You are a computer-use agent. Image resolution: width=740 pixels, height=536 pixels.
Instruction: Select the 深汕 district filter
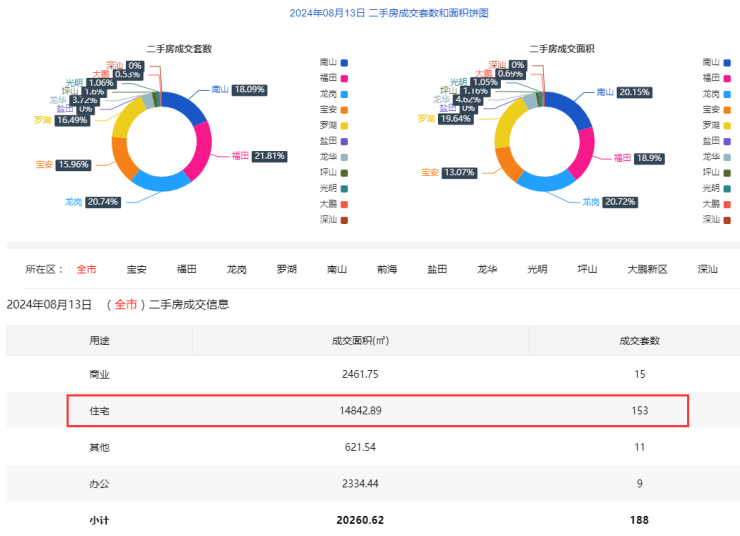(x=707, y=269)
